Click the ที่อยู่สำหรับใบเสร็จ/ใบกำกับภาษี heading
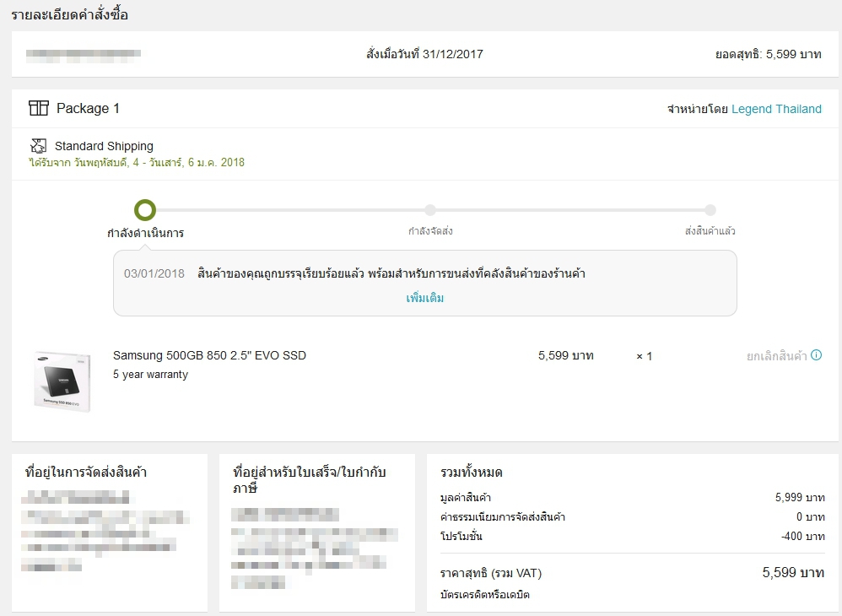The width and height of the screenshot is (842, 616). (x=310, y=480)
